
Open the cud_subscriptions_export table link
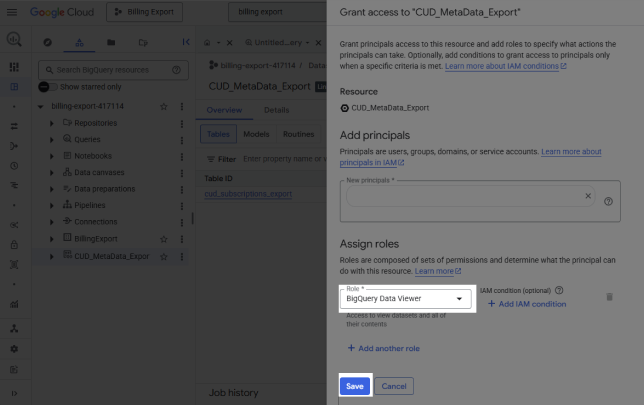[247, 193]
